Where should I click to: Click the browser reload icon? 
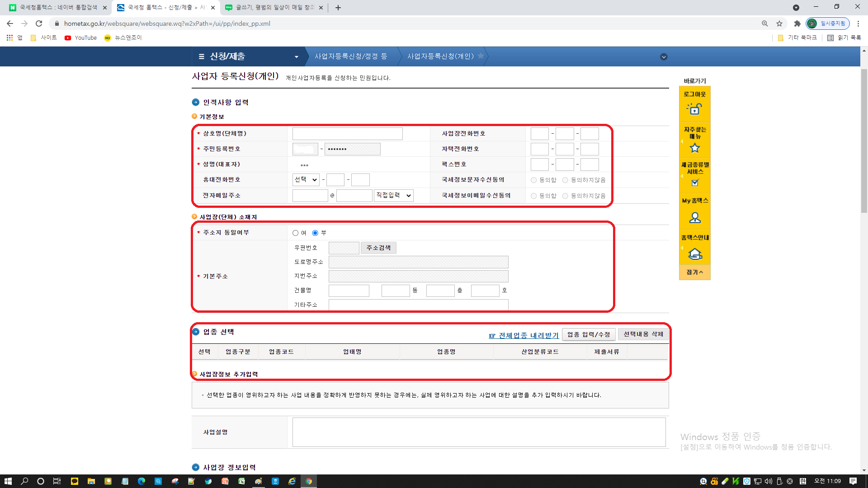click(39, 23)
